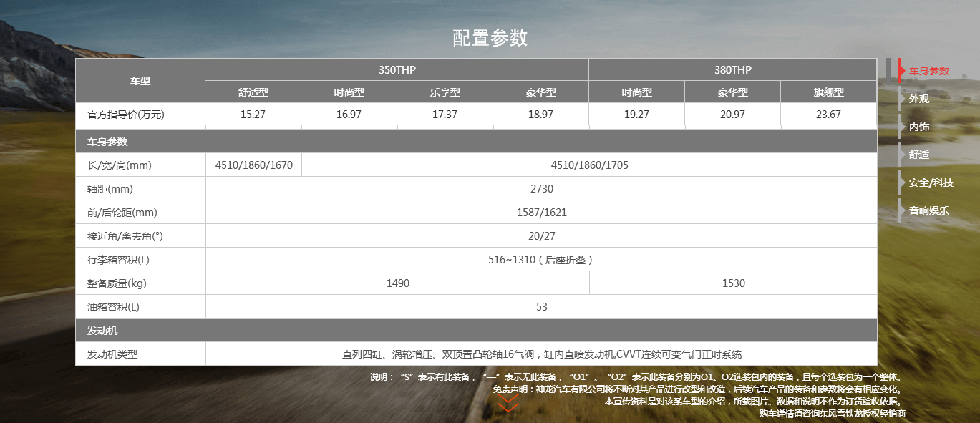
Task: Click the 23.67 price cell for 旗舰型
Action: point(828,115)
